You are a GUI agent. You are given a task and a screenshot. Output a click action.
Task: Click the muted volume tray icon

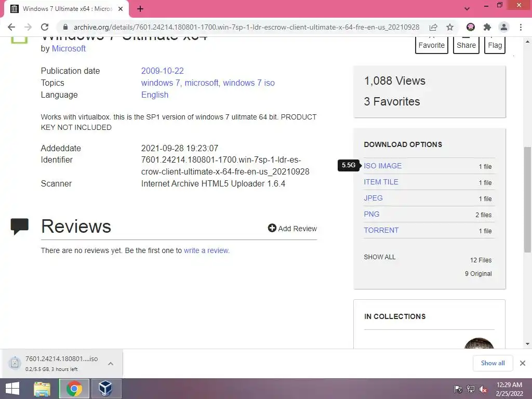tap(483, 390)
